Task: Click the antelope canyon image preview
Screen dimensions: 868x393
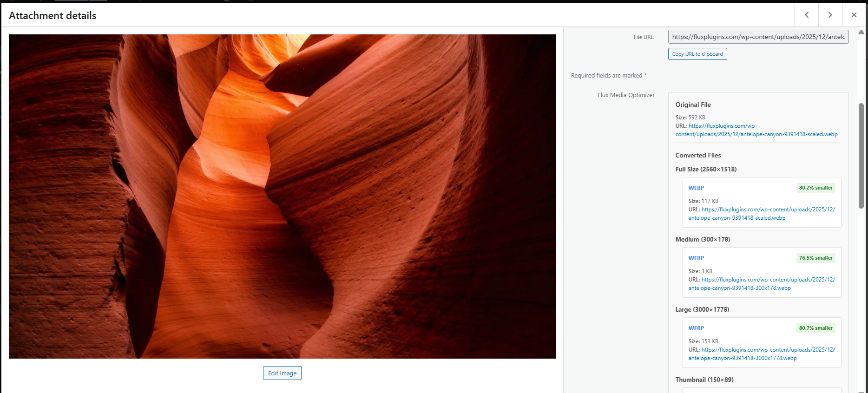Action: pyautogui.click(x=282, y=196)
